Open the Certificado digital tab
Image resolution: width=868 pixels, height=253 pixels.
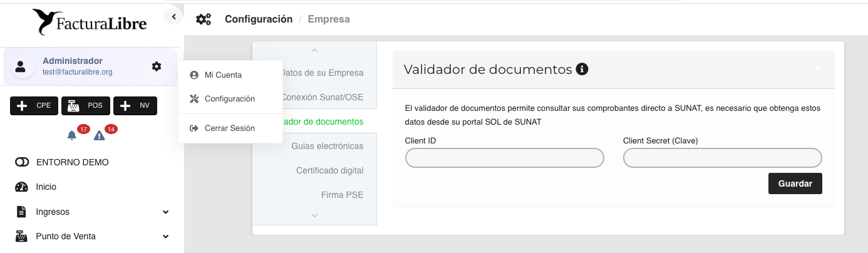(x=329, y=170)
